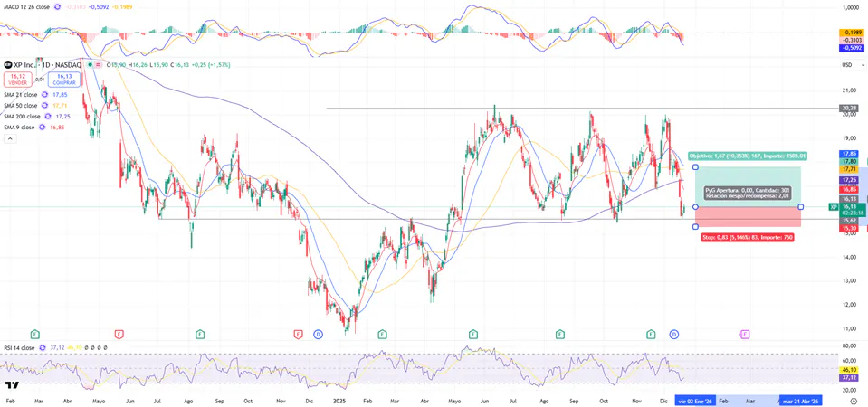Viewport: 868px width, 407px height.
Task: Select the XP Inc. · 1D · NASDAQ title
Action: coord(48,65)
